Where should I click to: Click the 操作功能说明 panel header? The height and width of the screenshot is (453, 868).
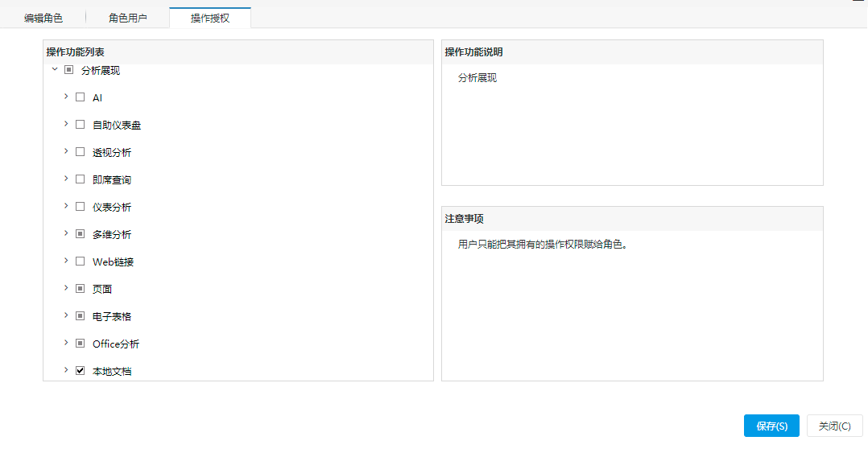tap(632, 52)
